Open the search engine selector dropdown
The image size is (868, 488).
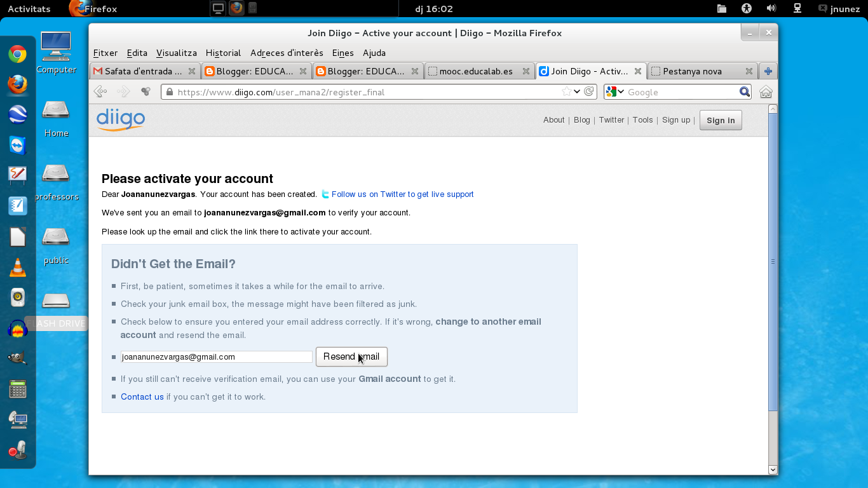click(x=615, y=91)
